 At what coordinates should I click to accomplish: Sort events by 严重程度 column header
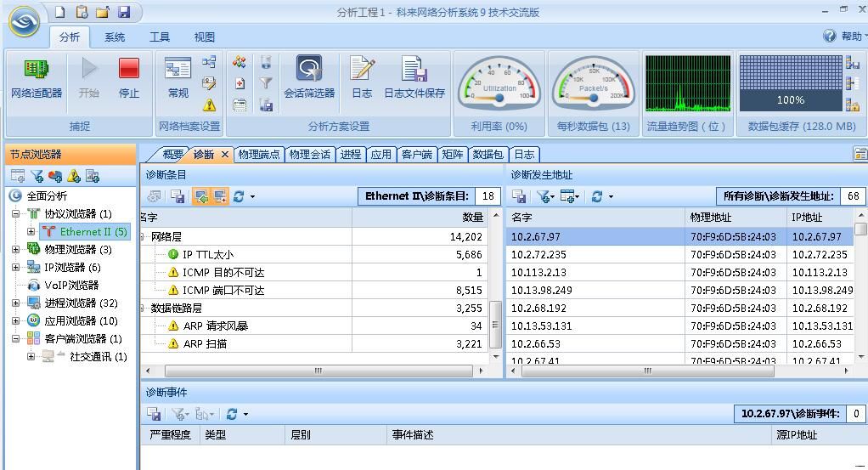pos(170,435)
